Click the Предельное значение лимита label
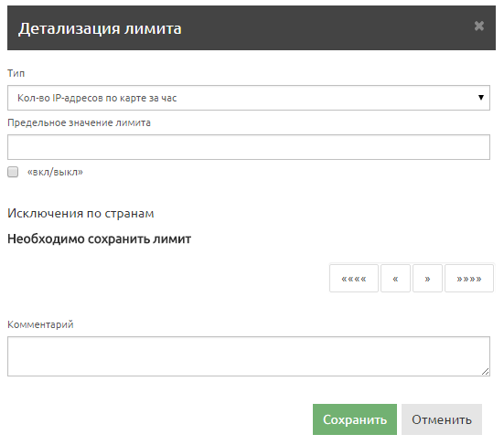This screenshot has width=504, height=445. click(x=79, y=122)
